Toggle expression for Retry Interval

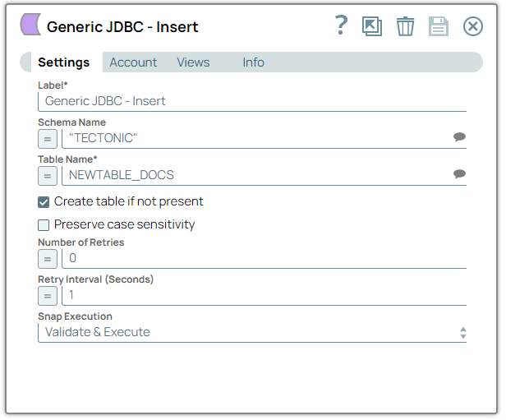48,295
